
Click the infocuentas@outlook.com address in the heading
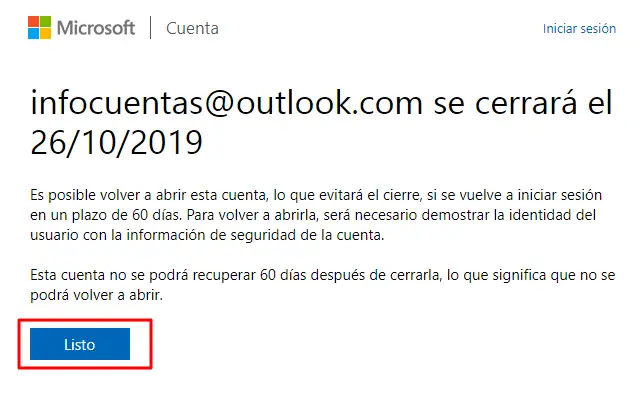[227, 103]
